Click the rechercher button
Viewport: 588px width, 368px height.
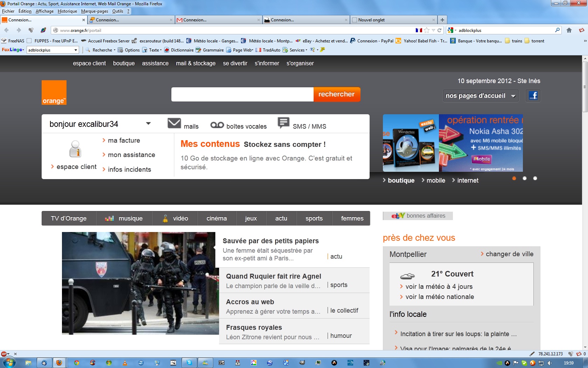tap(337, 94)
